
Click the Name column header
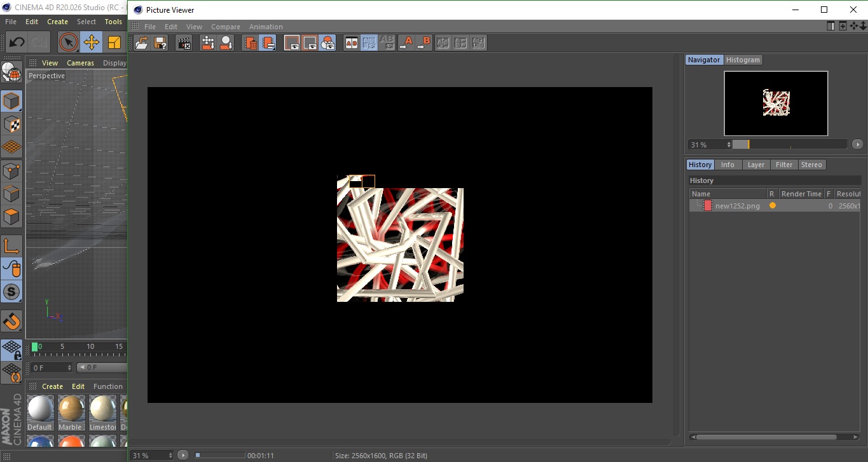pos(727,194)
